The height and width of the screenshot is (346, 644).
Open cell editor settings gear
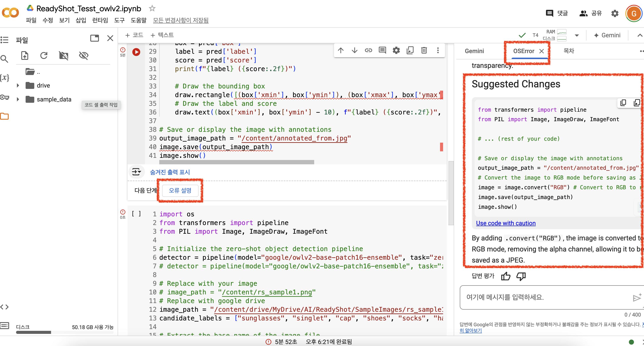point(396,51)
